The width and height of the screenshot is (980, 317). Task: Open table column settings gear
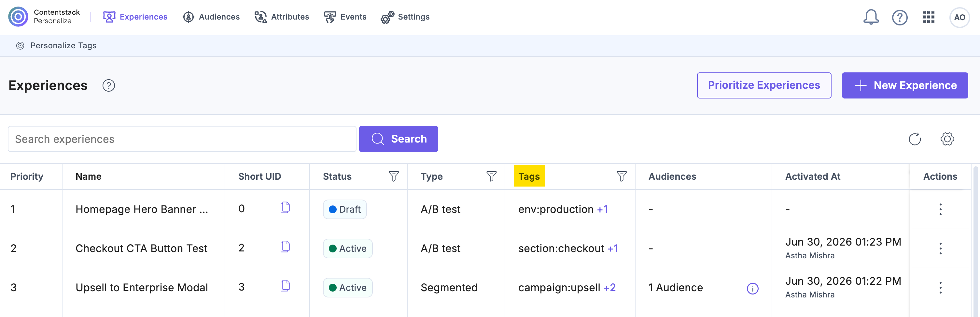pos(947,139)
